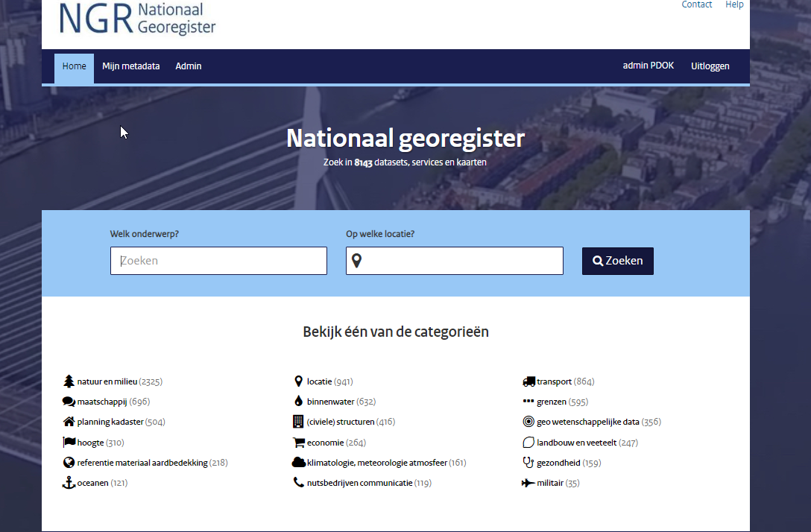The image size is (811, 532).
Task: Click the cloud icon for klimatologie
Action: tap(298, 462)
